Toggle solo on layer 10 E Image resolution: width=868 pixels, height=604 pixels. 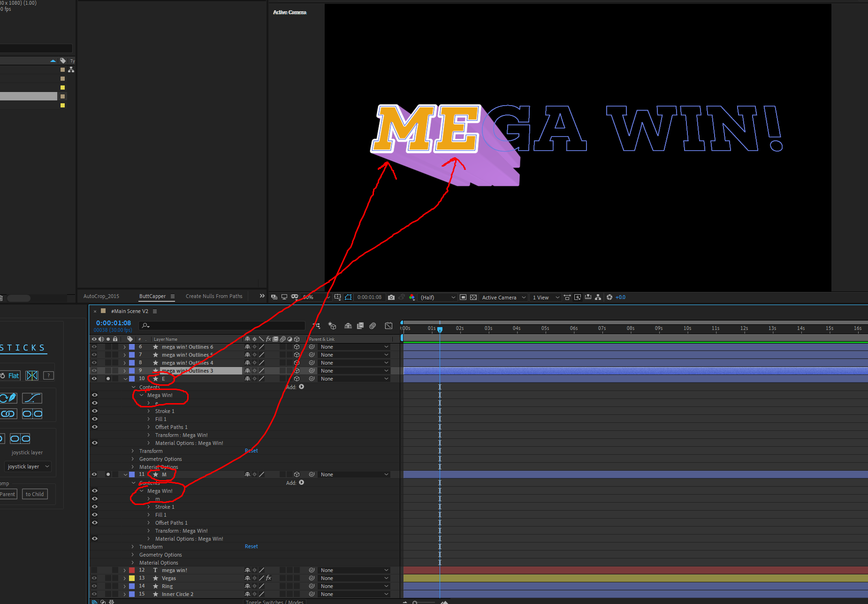[108, 379]
